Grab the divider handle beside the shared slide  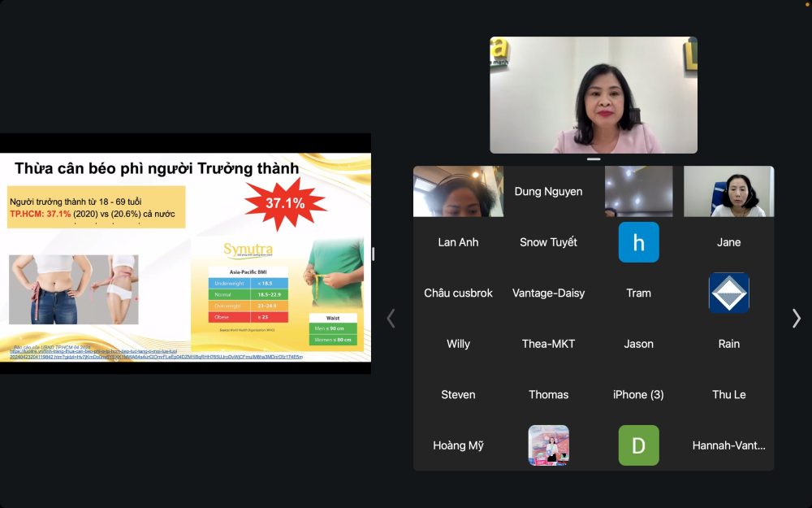click(x=373, y=254)
